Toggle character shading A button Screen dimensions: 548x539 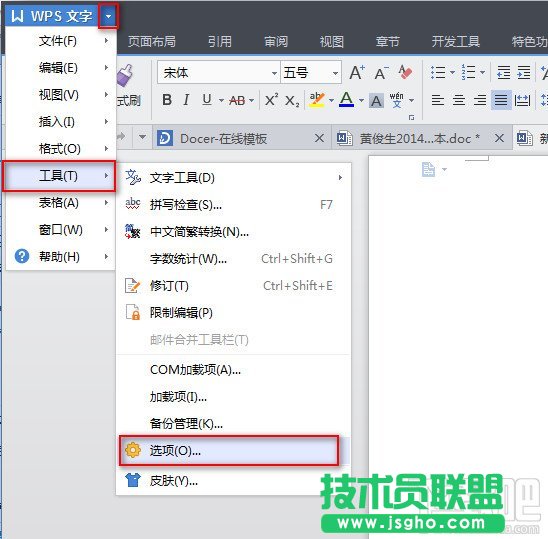point(376,101)
